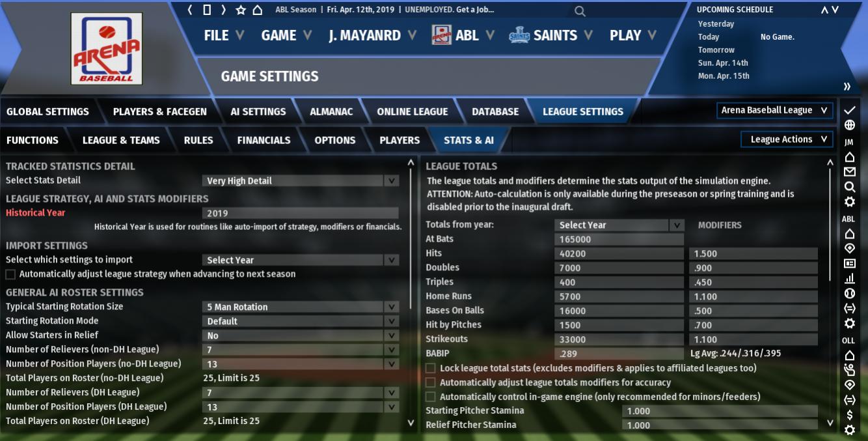868x441 pixels.
Task: Click the bookmark star icon in top bar
Action: pos(241,10)
